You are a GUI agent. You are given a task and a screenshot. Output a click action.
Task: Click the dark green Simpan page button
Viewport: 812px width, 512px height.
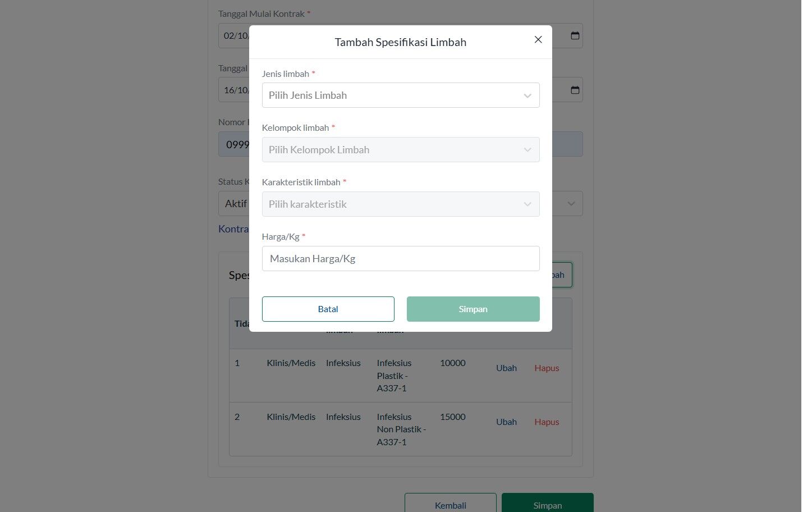click(x=548, y=505)
